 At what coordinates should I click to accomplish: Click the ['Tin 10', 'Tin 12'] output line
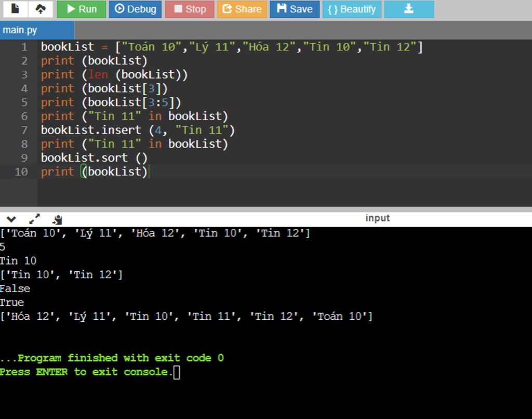click(x=61, y=274)
